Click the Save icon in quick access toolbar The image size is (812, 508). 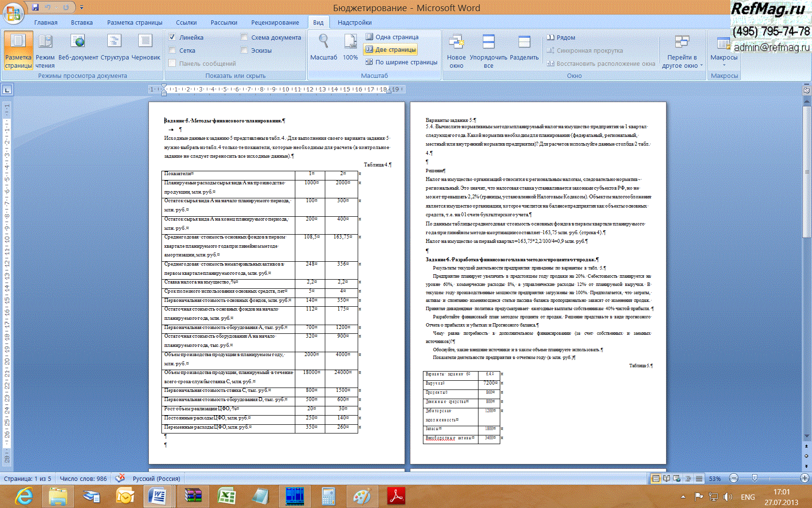pyautogui.click(x=35, y=7)
